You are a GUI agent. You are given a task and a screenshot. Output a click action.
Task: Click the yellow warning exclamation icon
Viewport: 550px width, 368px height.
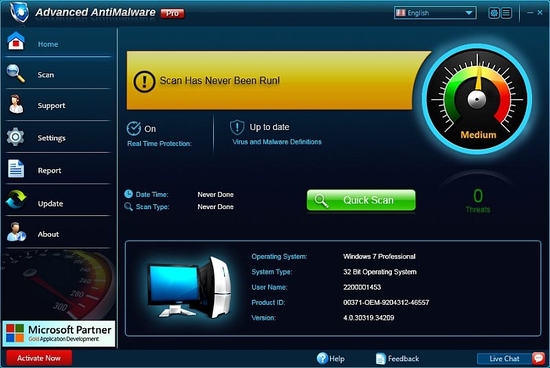click(144, 81)
